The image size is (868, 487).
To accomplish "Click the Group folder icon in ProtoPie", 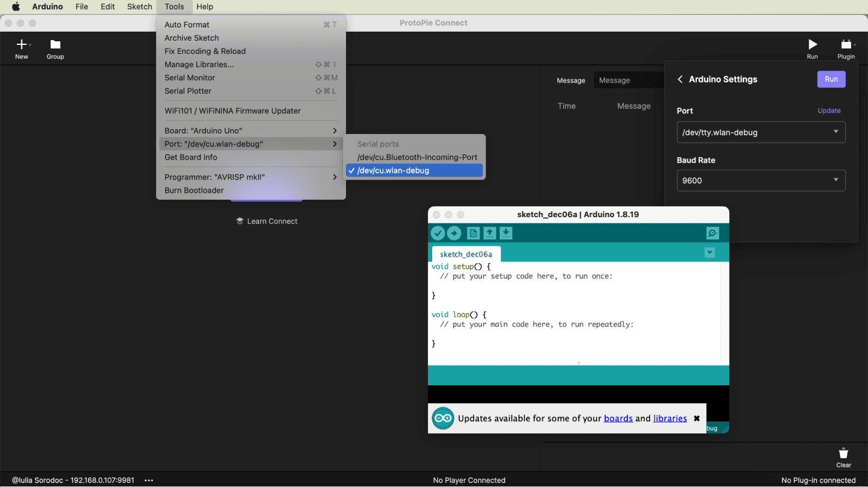I will click(55, 45).
